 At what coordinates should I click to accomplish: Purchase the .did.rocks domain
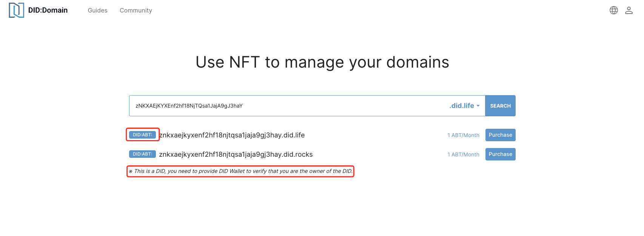(x=500, y=154)
